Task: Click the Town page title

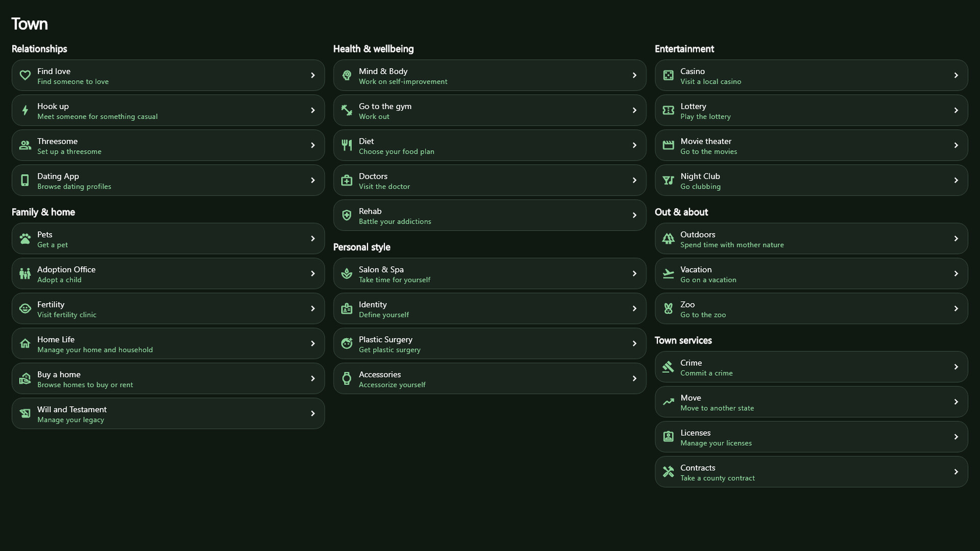Action: [30, 24]
